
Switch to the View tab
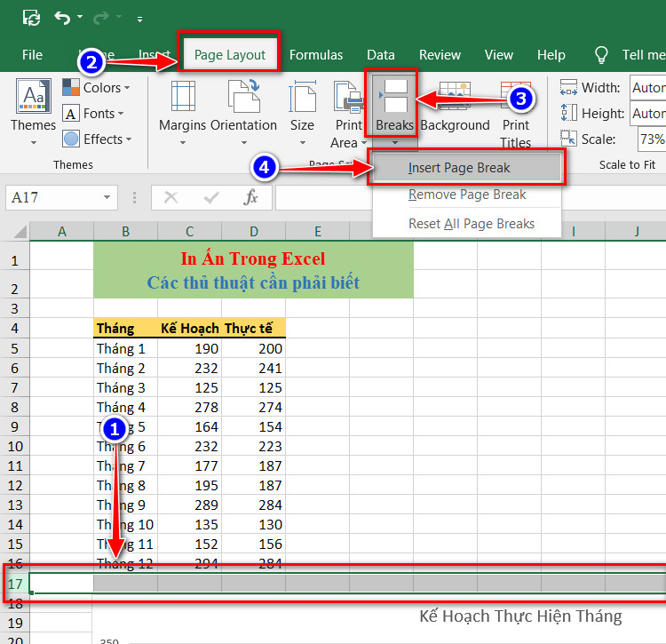coord(499,55)
